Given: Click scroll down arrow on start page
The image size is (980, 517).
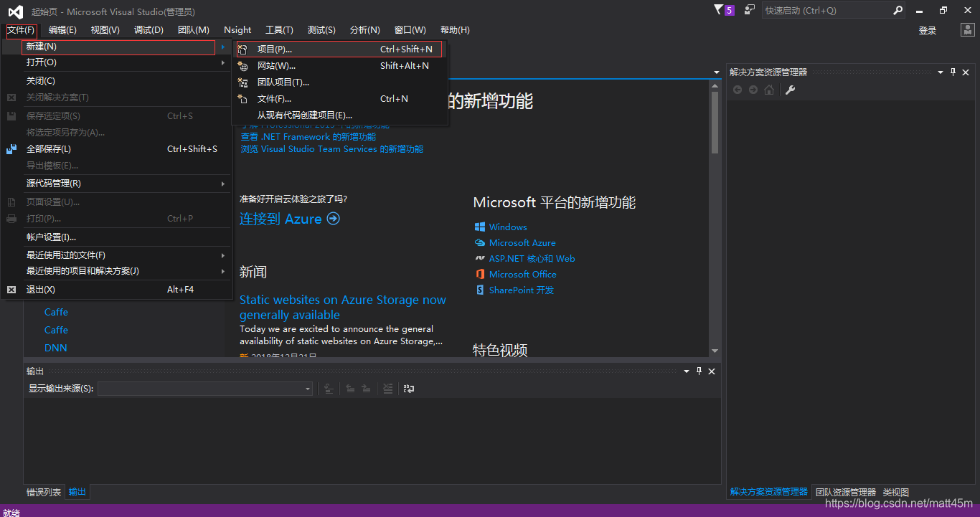Looking at the screenshot, I should click(715, 351).
